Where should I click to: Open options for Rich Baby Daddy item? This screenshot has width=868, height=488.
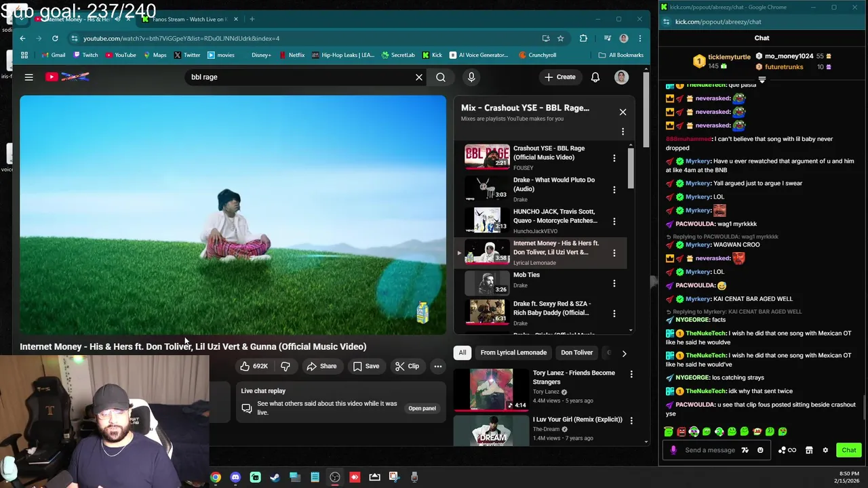pyautogui.click(x=614, y=313)
